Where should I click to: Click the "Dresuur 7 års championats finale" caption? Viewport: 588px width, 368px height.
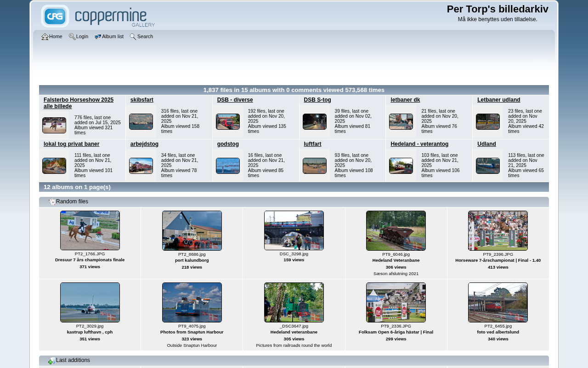click(x=90, y=260)
